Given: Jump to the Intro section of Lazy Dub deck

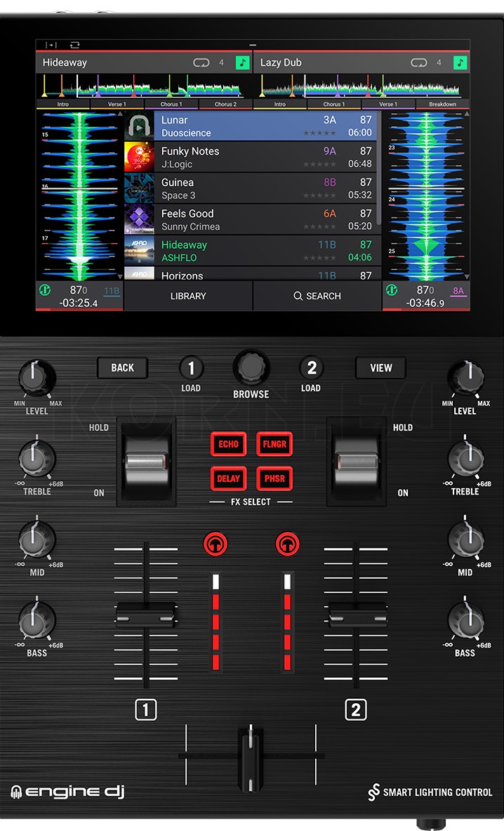Looking at the screenshot, I should (279, 105).
